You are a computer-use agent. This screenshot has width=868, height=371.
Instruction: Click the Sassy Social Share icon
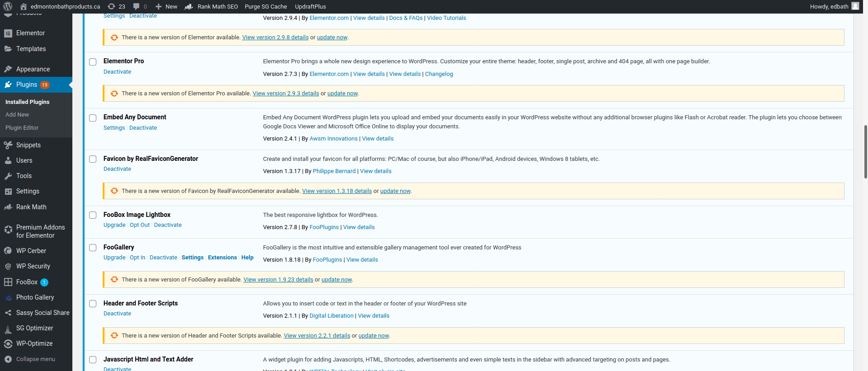(x=8, y=313)
